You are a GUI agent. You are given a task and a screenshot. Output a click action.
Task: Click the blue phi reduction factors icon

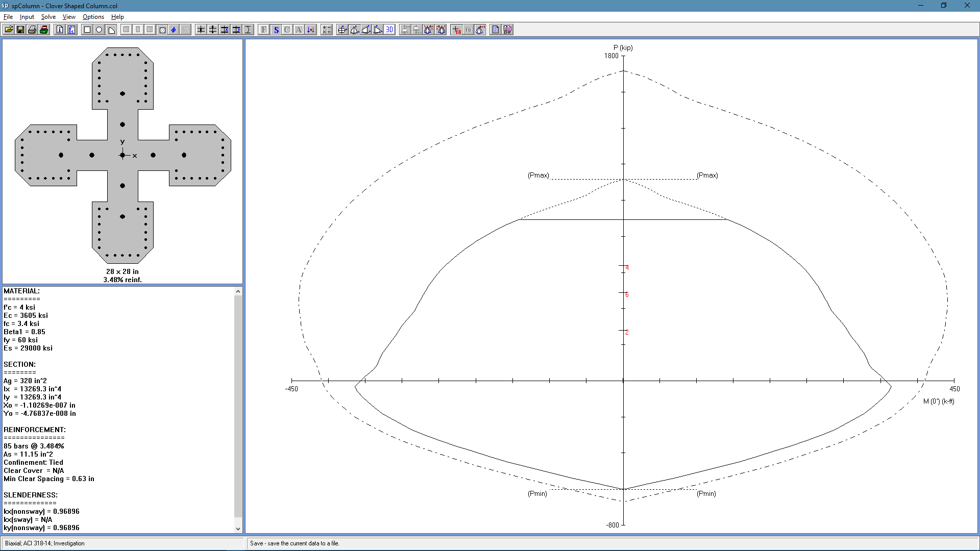click(174, 30)
